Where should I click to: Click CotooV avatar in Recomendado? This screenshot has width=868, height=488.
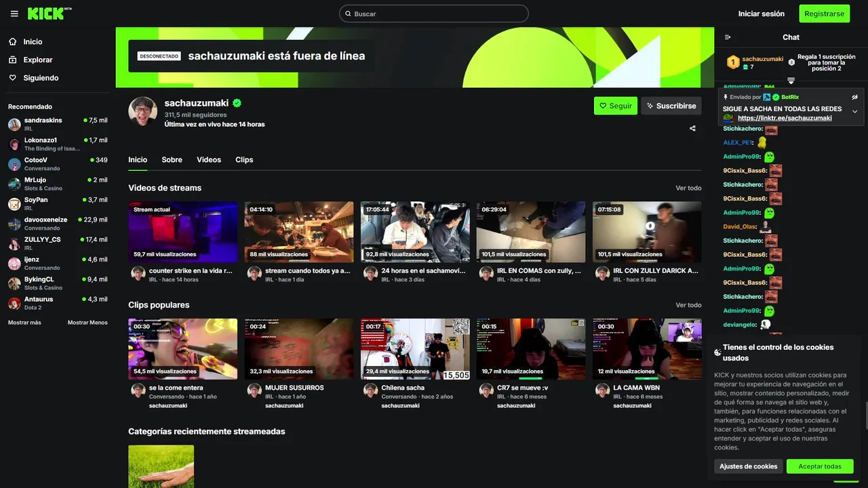tap(14, 164)
